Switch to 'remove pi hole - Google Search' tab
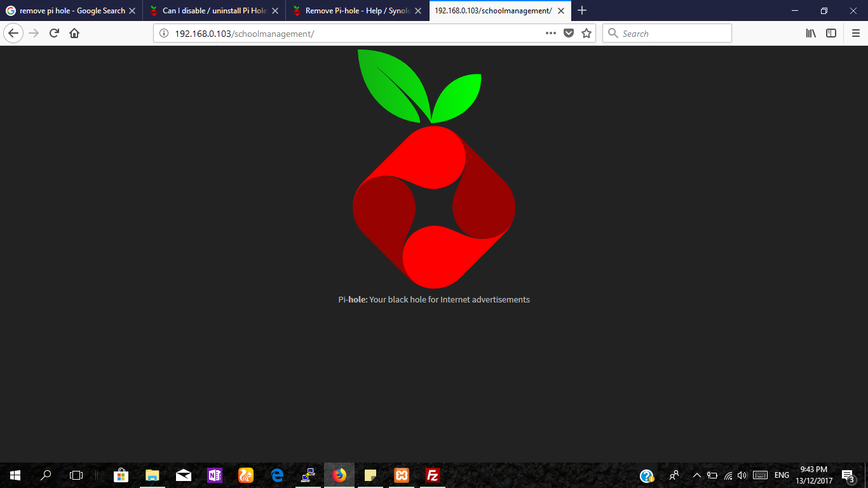Screen dimensions: 868x488 [x=71, y=11]
